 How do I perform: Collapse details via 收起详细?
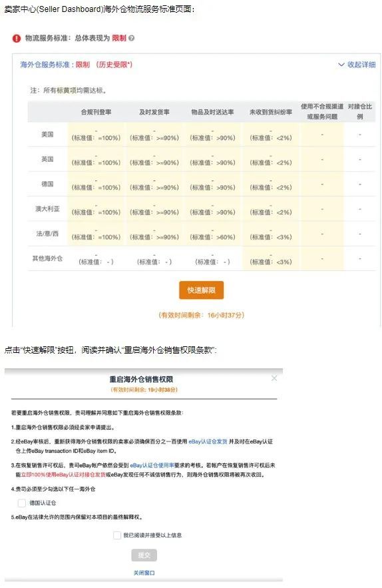point(361,65)
